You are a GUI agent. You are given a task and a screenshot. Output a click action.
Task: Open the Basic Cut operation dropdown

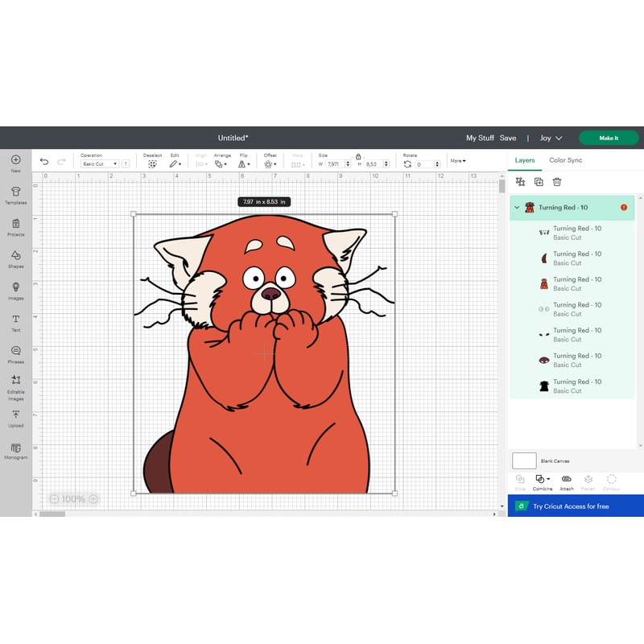[x=98, y=164]
